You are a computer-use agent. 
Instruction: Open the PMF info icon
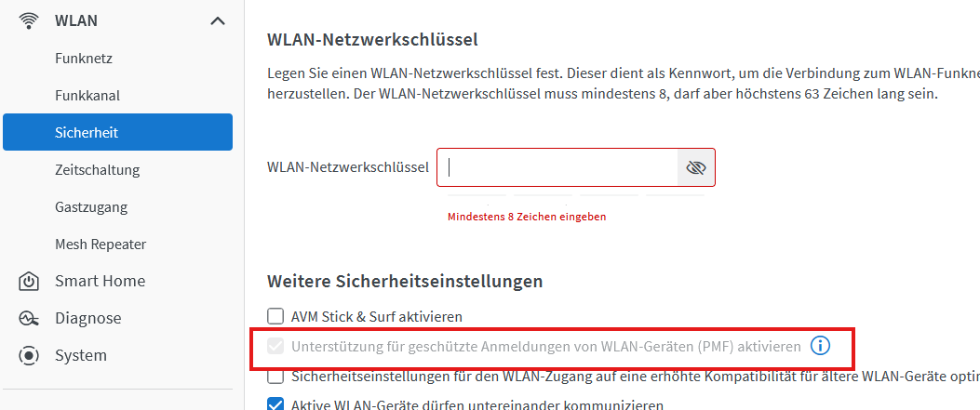820,346
